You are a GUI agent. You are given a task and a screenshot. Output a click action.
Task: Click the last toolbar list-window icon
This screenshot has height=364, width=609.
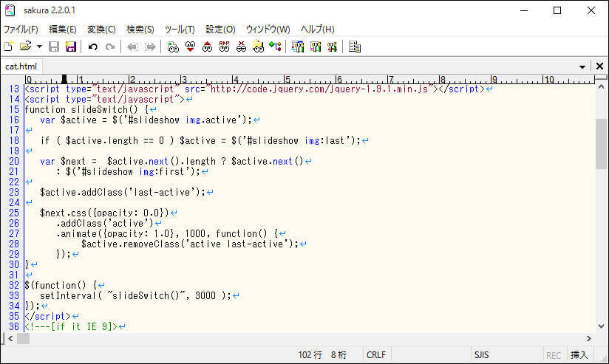click(355, 47)
